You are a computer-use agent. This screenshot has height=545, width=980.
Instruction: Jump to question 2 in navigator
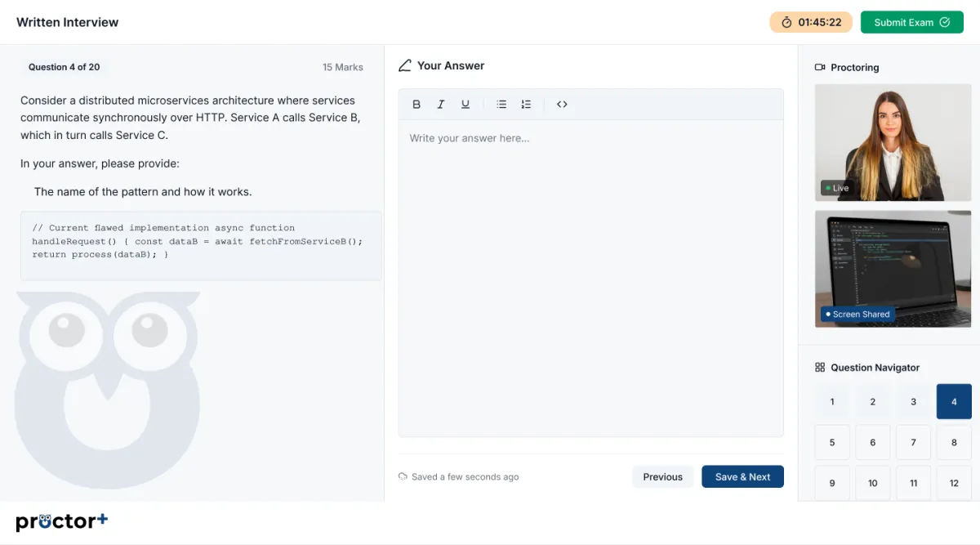pos(873,401)
